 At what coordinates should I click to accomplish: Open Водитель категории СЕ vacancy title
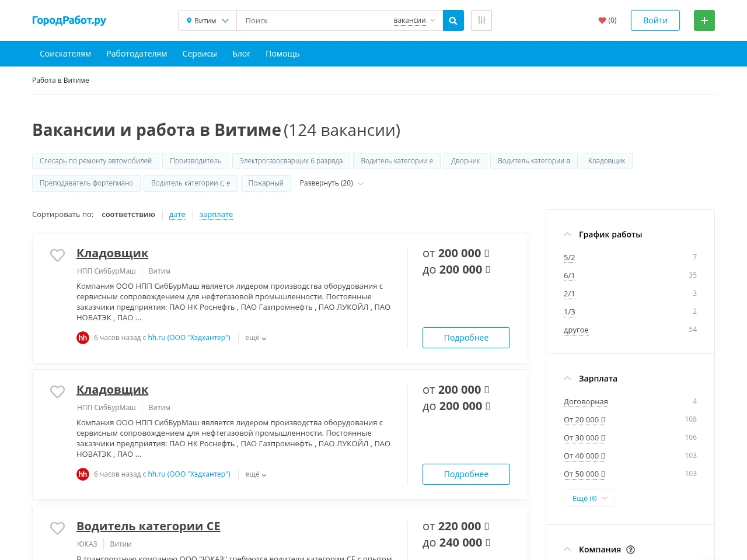[148, 526]
